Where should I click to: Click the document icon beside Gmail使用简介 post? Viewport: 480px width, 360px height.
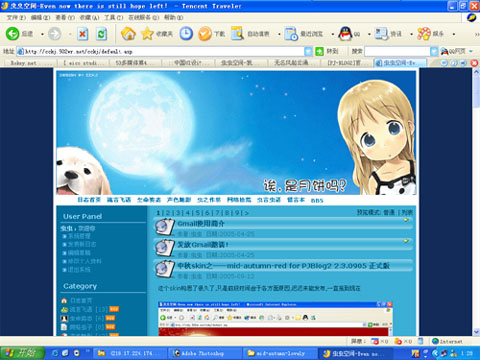(165, 227)
